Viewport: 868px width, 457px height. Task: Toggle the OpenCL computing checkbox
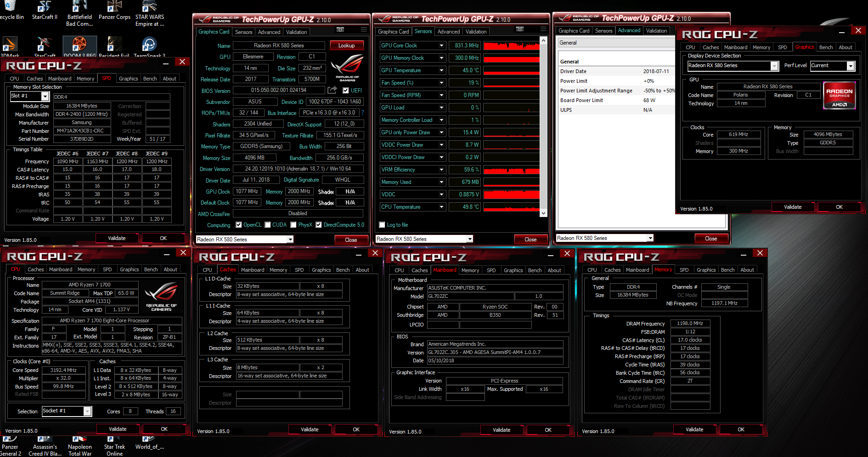click(238, 225)
